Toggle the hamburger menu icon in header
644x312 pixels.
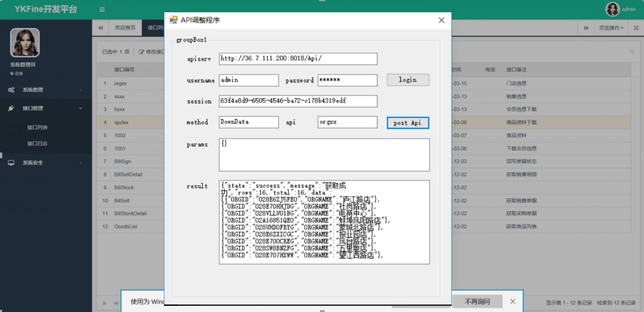(102, 9)
